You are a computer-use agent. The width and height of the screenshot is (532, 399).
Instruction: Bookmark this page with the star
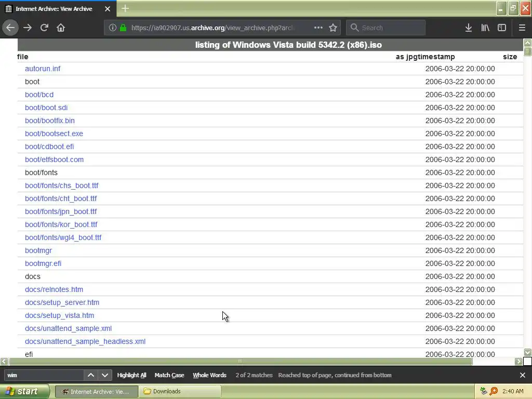point(333,28)
